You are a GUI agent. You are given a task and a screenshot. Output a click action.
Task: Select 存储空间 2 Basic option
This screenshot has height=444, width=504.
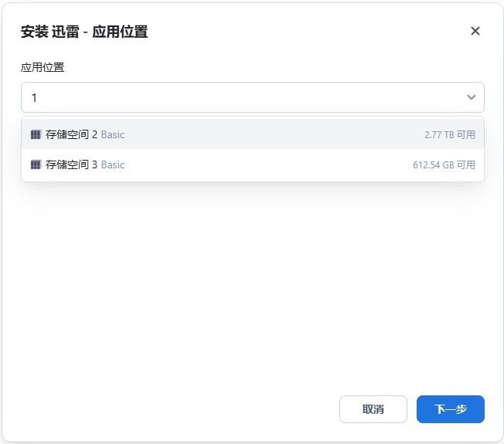[253, 134]
